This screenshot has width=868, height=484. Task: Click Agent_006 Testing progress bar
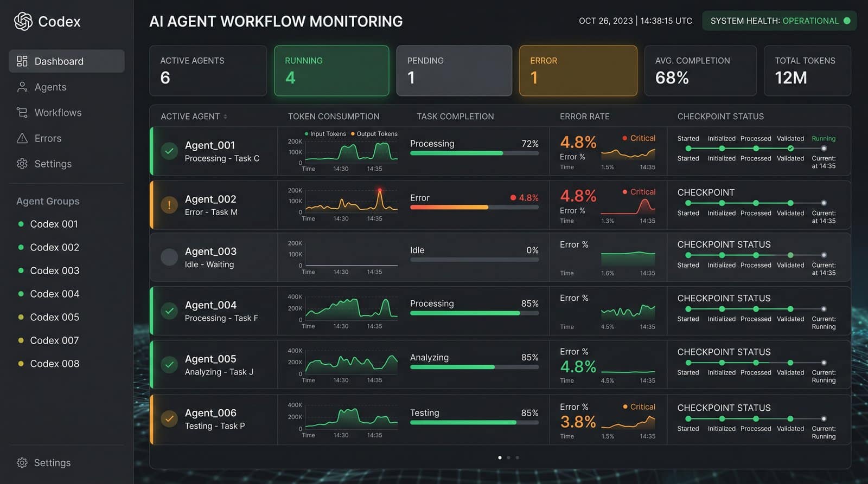point(474,422)
